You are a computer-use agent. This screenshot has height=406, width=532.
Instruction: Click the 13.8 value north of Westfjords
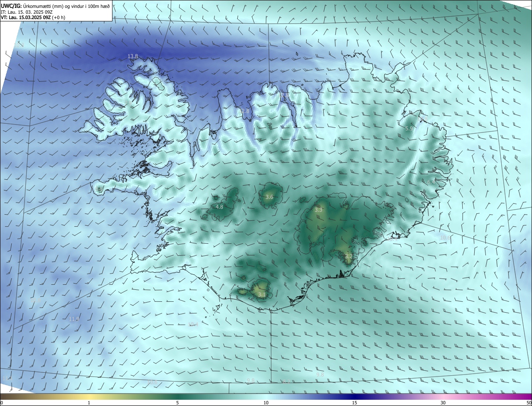pyautogui.click(x=133, y=56)
